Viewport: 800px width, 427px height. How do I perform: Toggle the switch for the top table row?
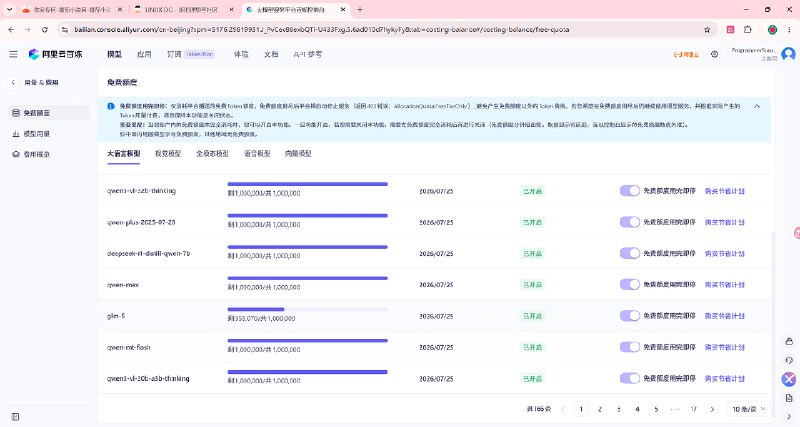tap(630, 191)
